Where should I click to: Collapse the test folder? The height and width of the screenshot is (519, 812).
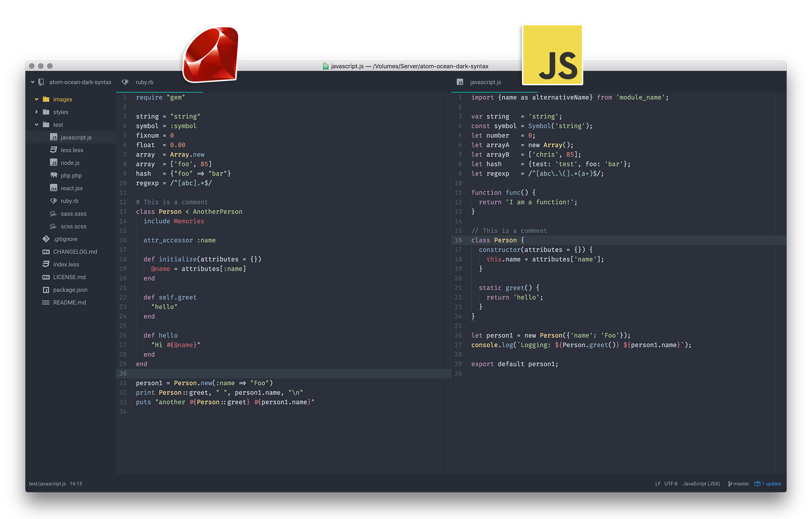[x=37, y=125]
